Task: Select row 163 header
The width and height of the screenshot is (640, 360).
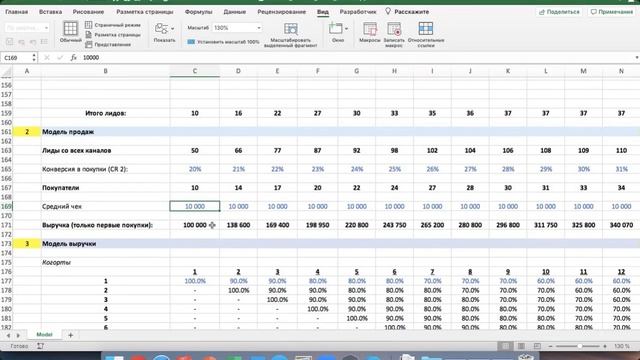Action: (6, 151)
